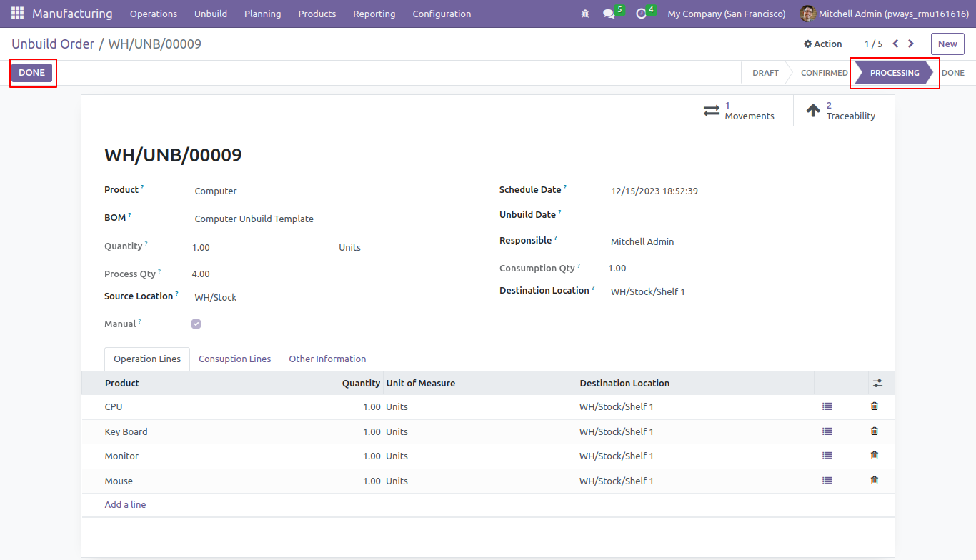Toggle the Manual checkbox
The width and height of the screenshot is (976, 560).
click(196, 324)
